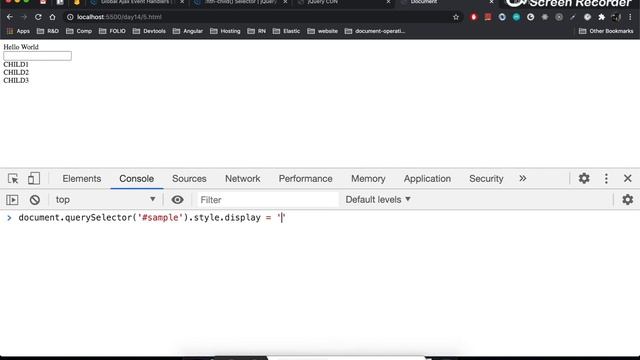Open the RN bookmarks folder
This screenshot has height=360, width=640.
pos(257,31)
